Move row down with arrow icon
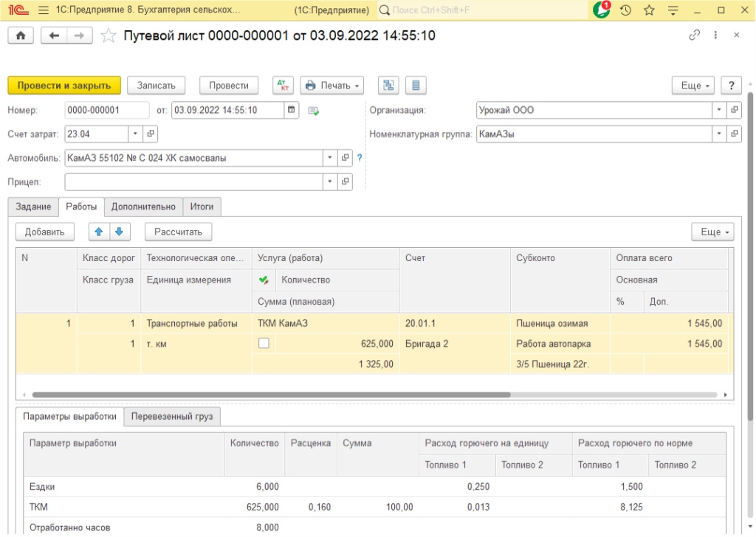 click(x=118, y=232)
